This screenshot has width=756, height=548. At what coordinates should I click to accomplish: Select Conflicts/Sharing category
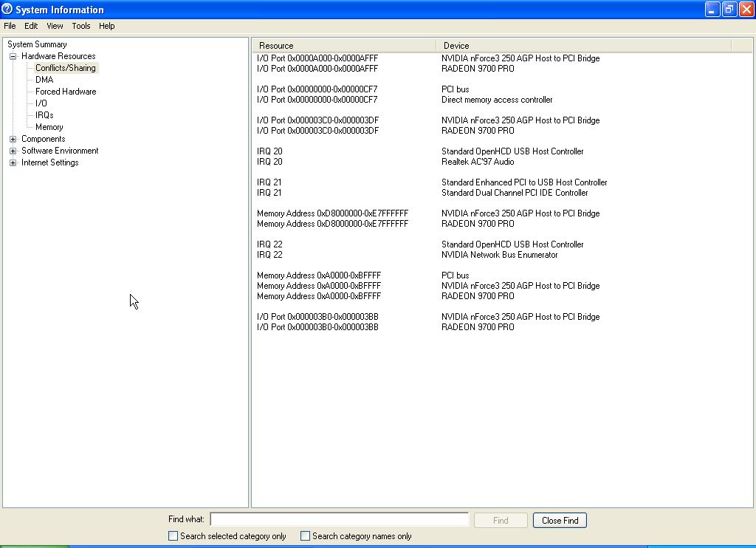[x=66, y=68]
